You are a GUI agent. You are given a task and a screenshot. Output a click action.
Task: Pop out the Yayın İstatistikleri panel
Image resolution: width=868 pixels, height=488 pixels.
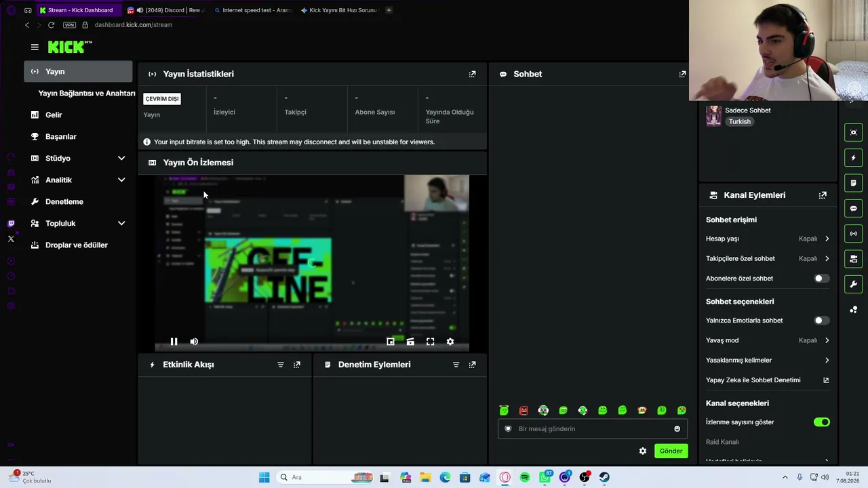pyautogui.click(x=472, y=74)
